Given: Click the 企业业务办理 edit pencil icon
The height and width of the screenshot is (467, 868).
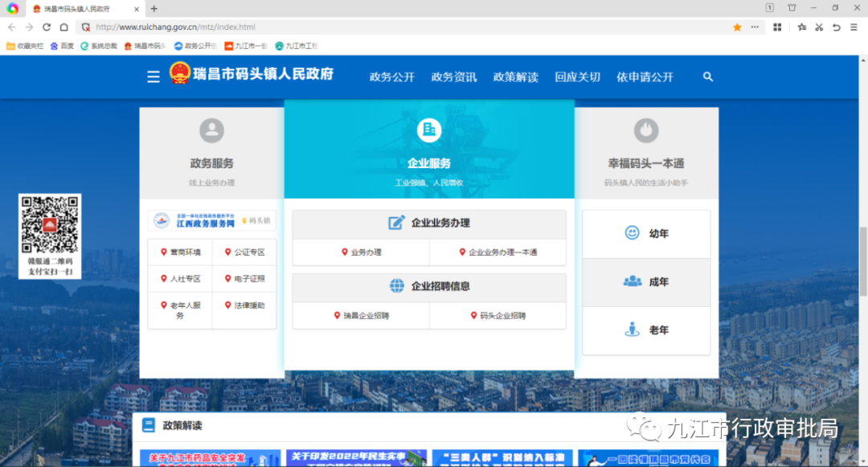Looking at the screenshot, I should 396,223.
